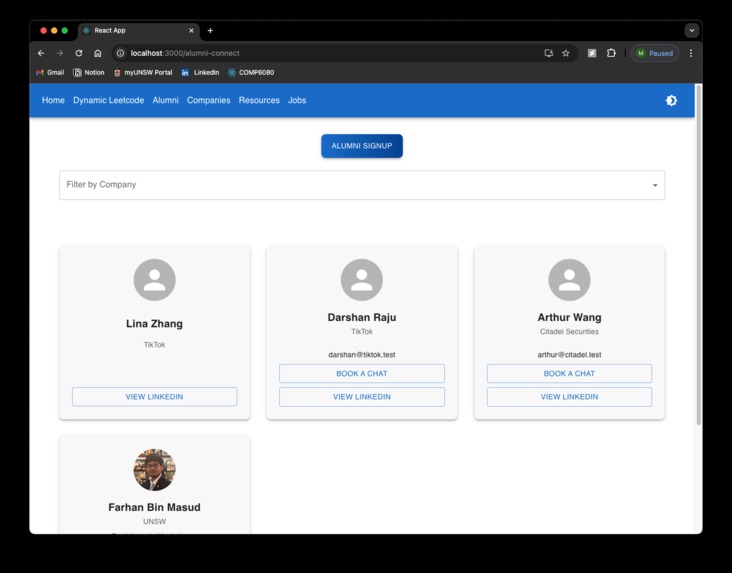This screenshot has height=573, width=732.
Task: View LinkedIn for Arthur Wang
Action: (569, 396)
